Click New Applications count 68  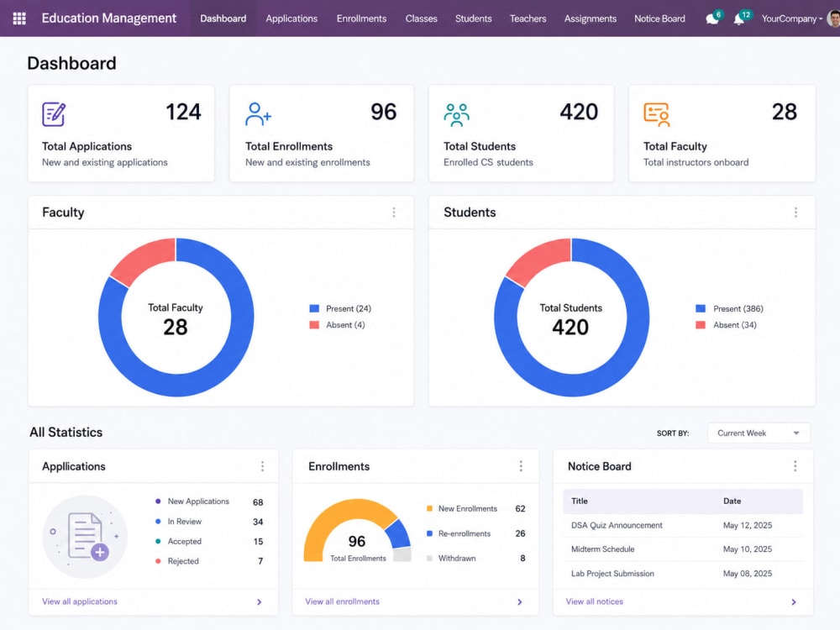pyautogui.click(x=258, y=502)
